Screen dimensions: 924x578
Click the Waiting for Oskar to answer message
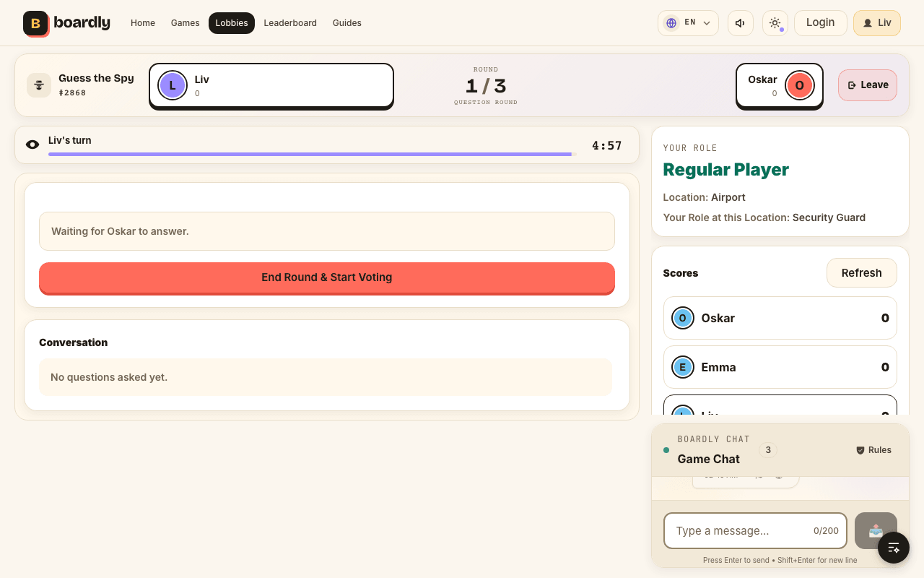point(327,231)
